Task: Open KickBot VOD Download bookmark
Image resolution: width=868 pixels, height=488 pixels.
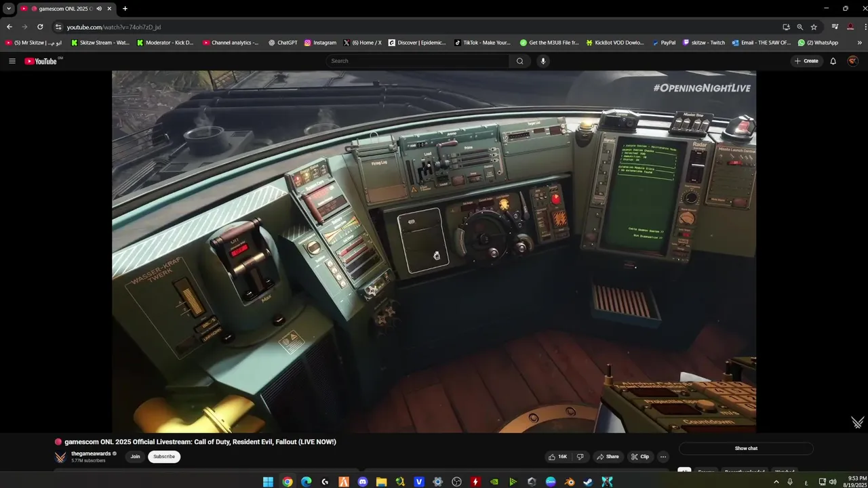Action: point(614,43)
